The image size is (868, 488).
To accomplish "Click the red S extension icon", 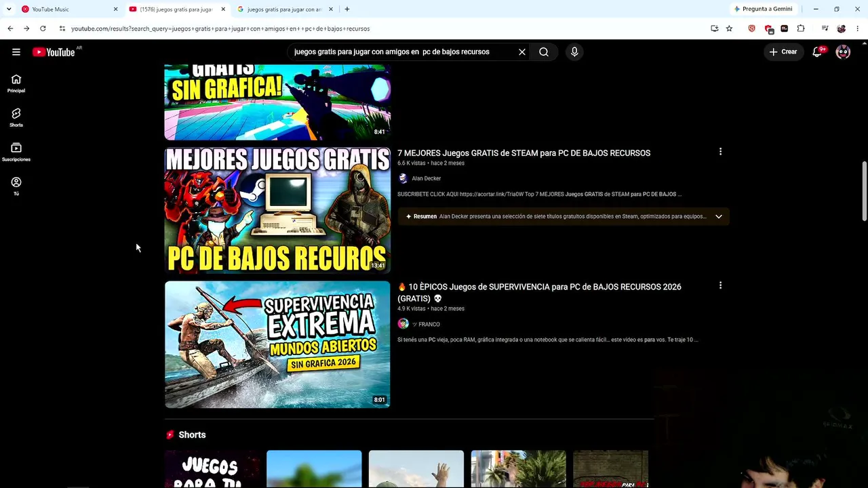I will point(751,28).
